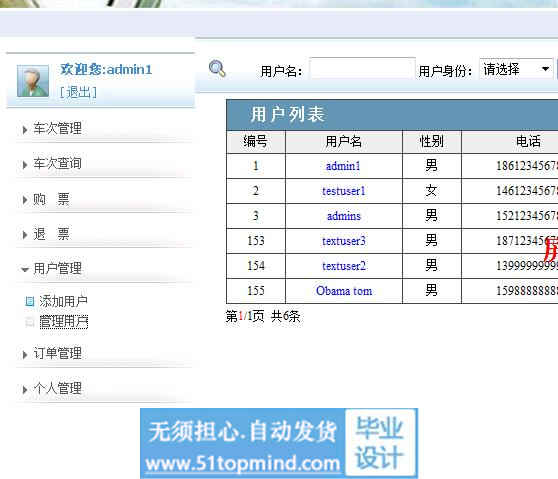
Task: Click the admin1 avatar picture
Action: point(33,81)
